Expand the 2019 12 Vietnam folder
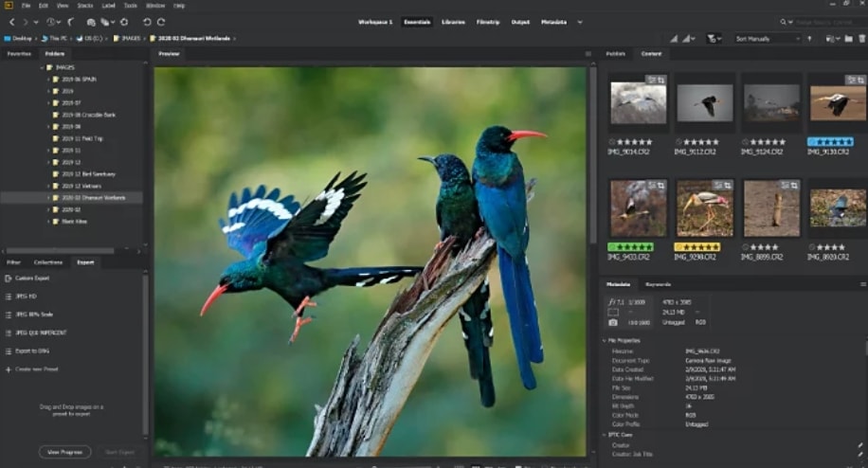Viewport: 868px width, 468px height. (48, 186)
